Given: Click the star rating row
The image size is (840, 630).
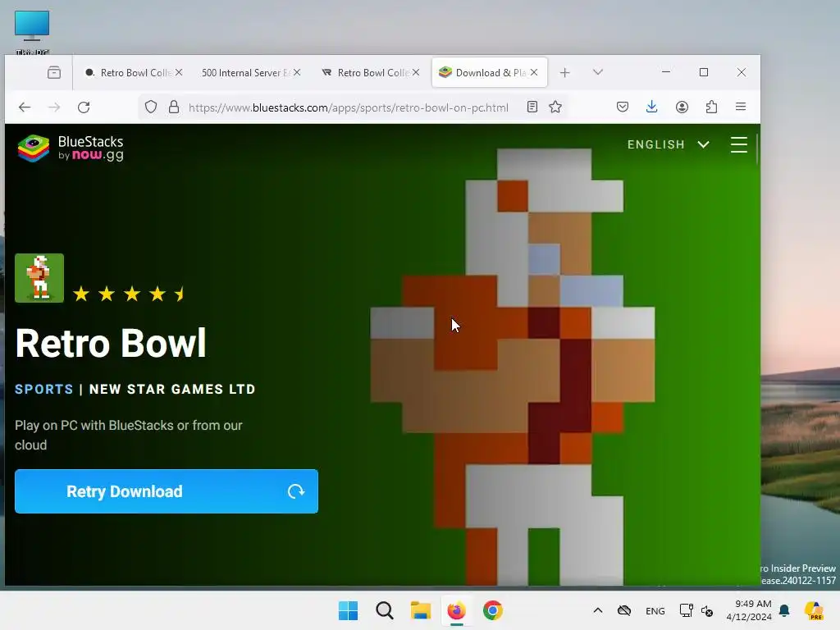Looking at the screenshot, I should coord(130,294).
